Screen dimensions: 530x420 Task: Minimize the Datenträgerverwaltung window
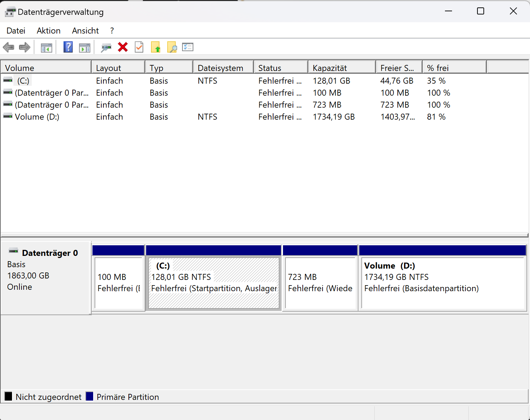point(448,11)
